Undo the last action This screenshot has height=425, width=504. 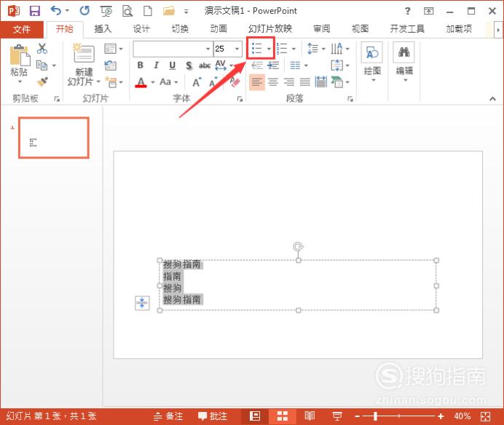[x=56, y=11]
